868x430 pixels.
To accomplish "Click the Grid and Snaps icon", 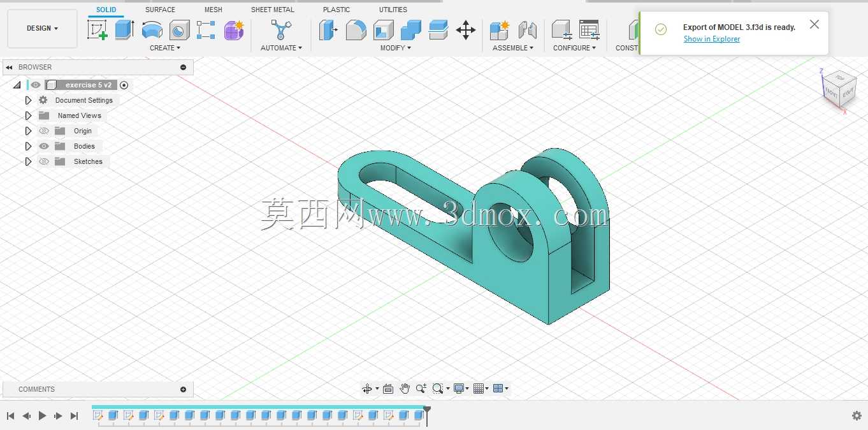I will pos(479,389).
